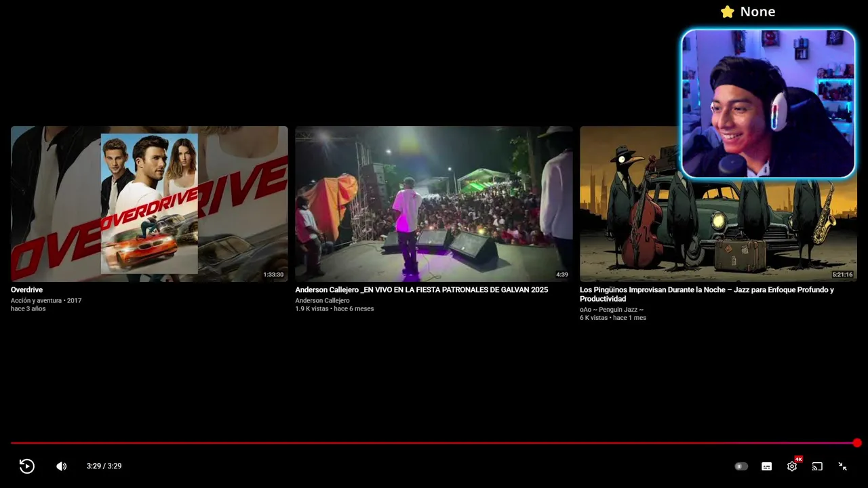
Task: Click 'Acción y aventura • 2017' text
Action: 46,300
